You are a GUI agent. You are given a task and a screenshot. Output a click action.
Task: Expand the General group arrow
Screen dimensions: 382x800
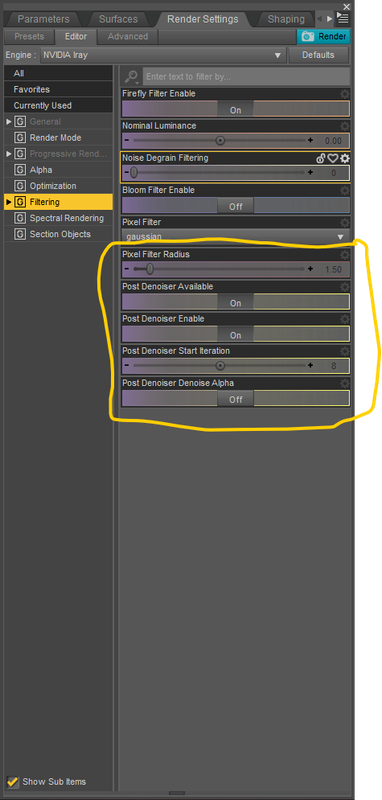click(9, 122)
